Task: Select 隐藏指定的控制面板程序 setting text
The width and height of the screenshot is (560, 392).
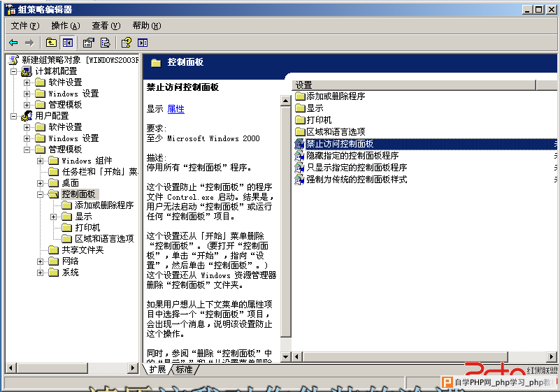Action: [352, 156]
